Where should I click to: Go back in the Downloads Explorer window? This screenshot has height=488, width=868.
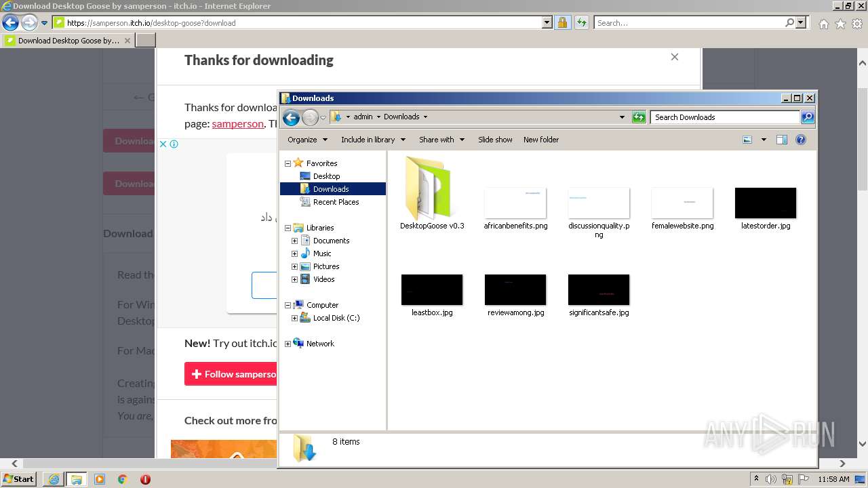point(291,117)
